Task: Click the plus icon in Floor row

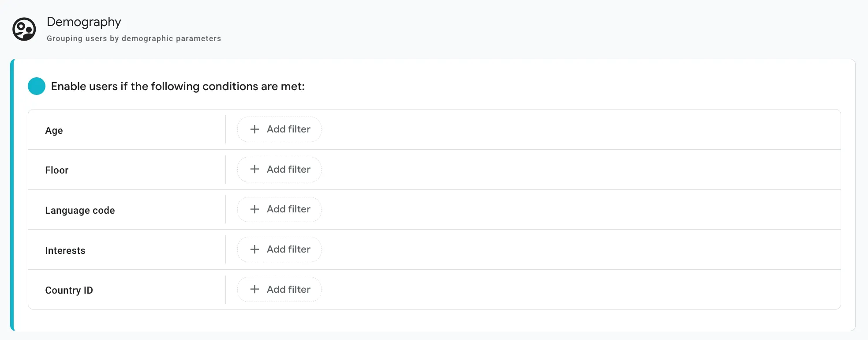Action: click(254, 169)
